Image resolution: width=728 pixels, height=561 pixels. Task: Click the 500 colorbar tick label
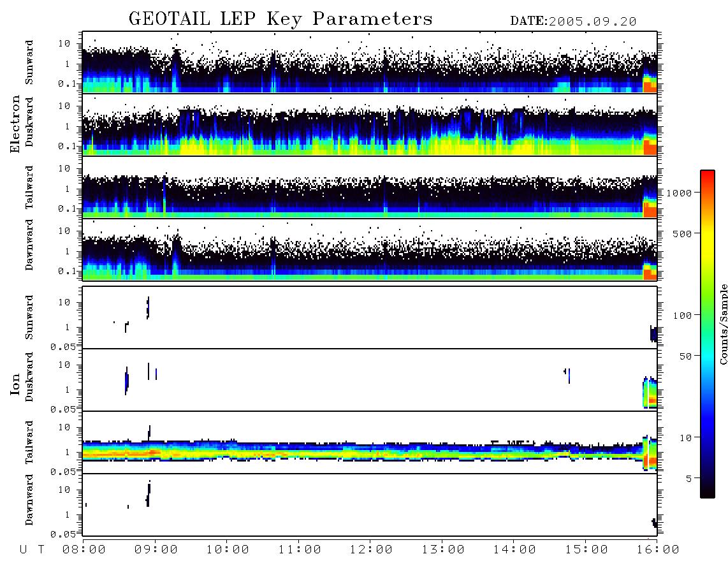point(683,233)
